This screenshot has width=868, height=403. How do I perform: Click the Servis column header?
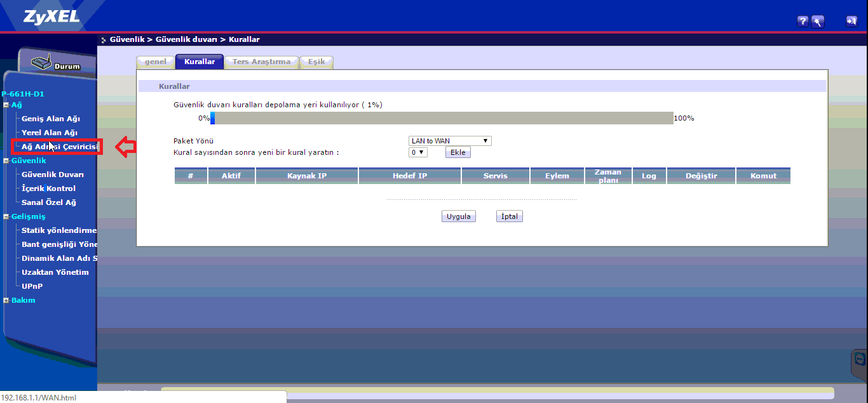click(495, 176)
